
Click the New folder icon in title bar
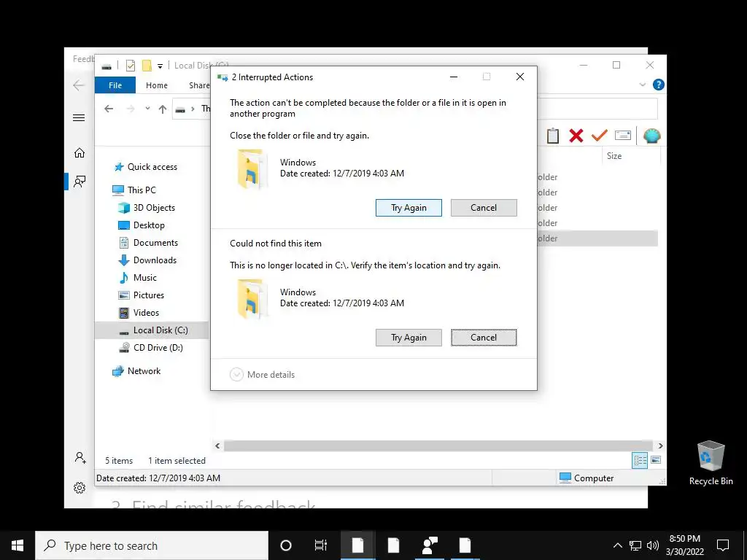tap(147, 66)
